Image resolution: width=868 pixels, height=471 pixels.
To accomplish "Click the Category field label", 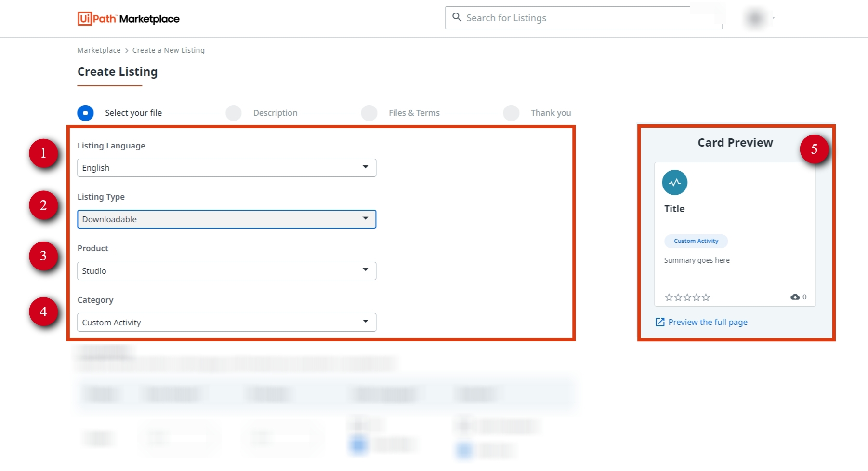I will (x=95, y=300).
